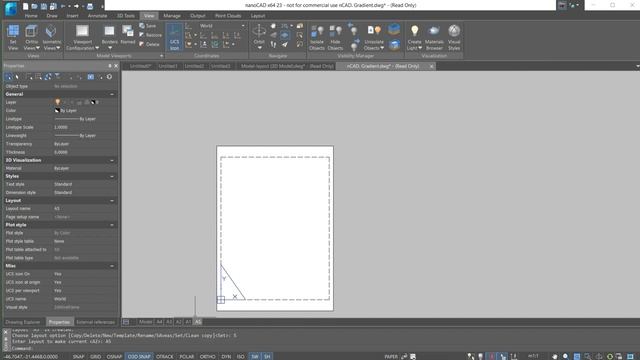This screenshot has height=360, width=640.
Task: Click the Undo arrow in quick access
Action: pyautogui.click(x=63, y=6)
